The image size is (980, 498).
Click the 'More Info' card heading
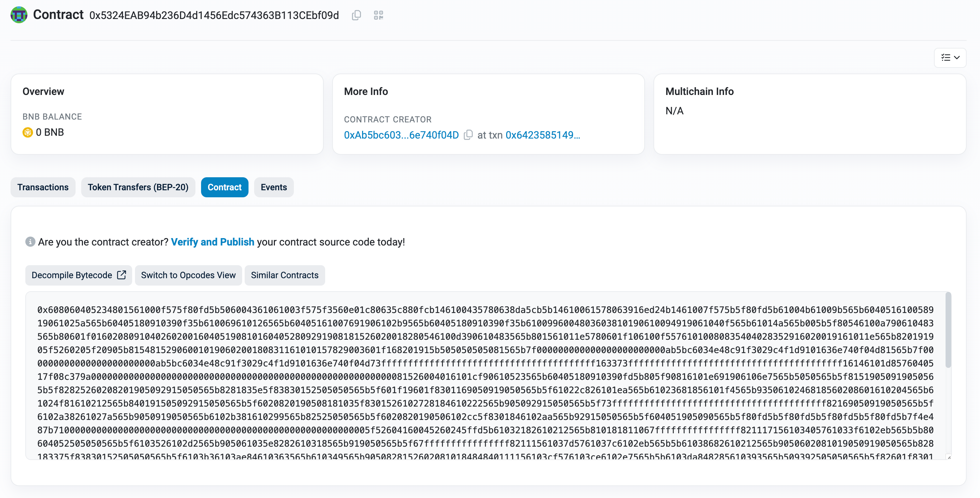coord(366,91)
